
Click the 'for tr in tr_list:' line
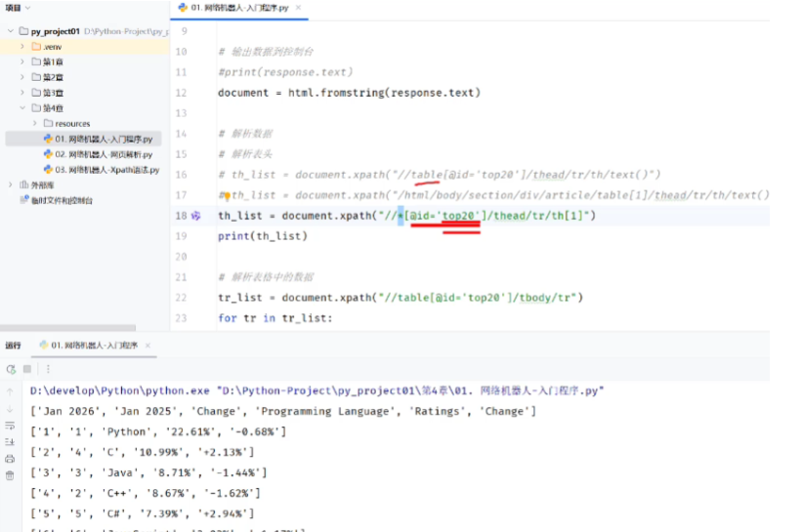click(274, 318)
